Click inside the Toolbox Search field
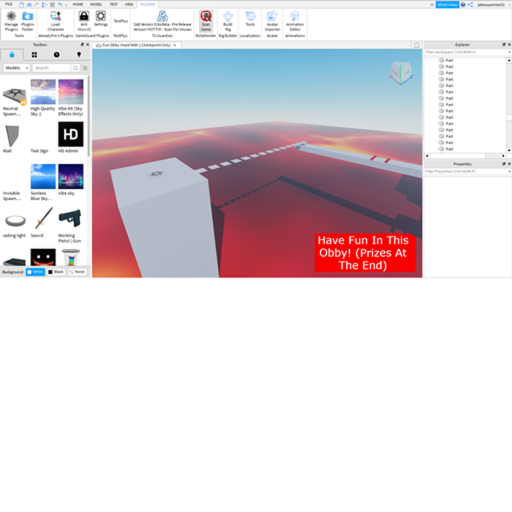 click(52, 68)
